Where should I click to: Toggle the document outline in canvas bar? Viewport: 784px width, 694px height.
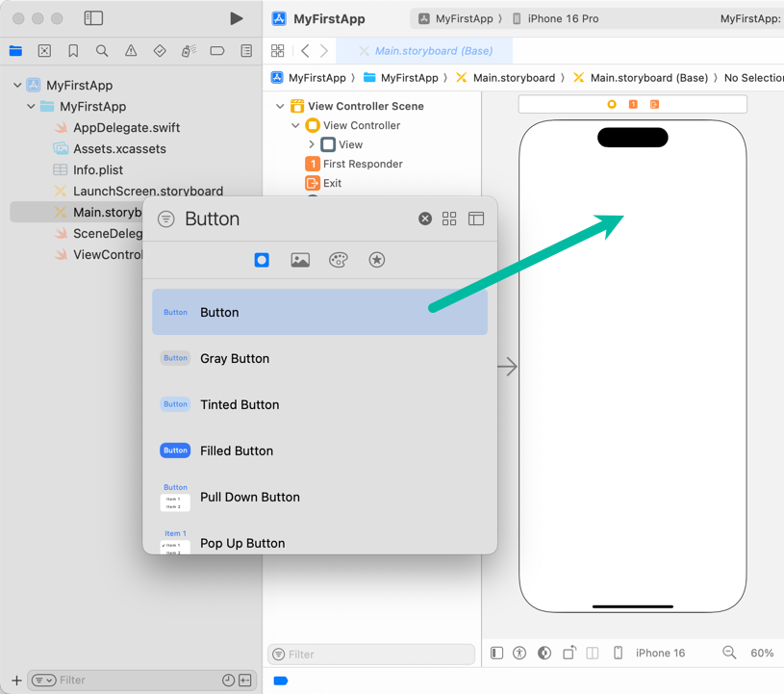(x=496, y=653)
